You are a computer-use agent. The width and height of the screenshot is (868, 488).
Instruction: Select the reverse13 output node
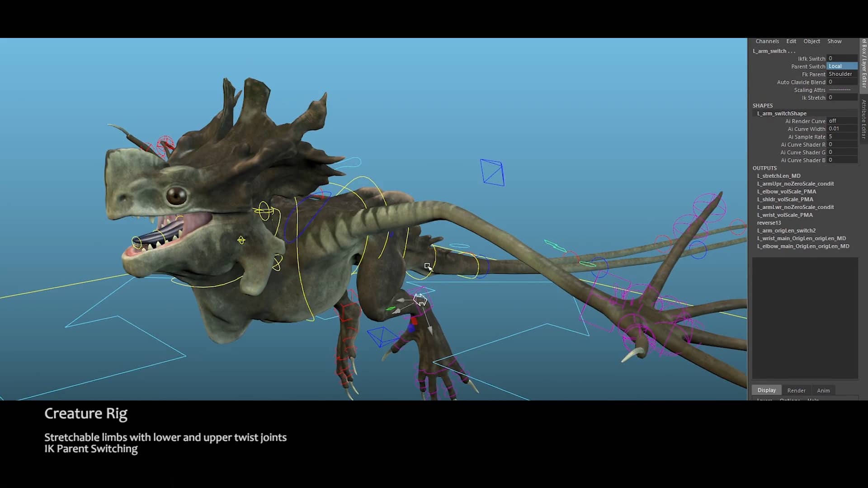(x=770, y=223)
